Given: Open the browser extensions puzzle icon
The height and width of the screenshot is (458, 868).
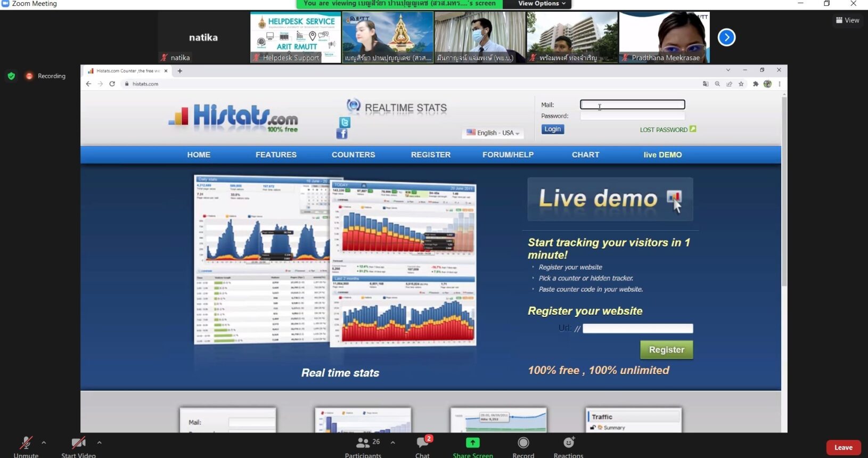Looking at the screenshot, I should coord(755,84).
